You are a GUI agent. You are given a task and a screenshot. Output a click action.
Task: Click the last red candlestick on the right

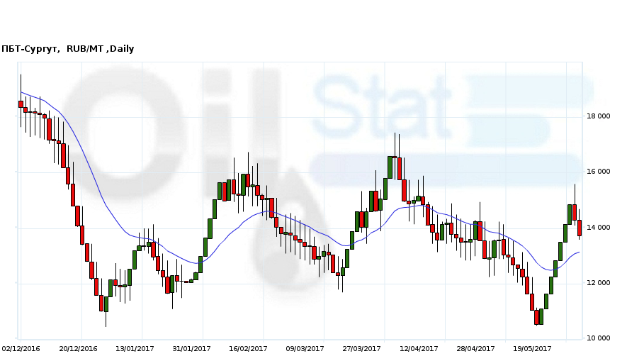click(x=580, y=228)
